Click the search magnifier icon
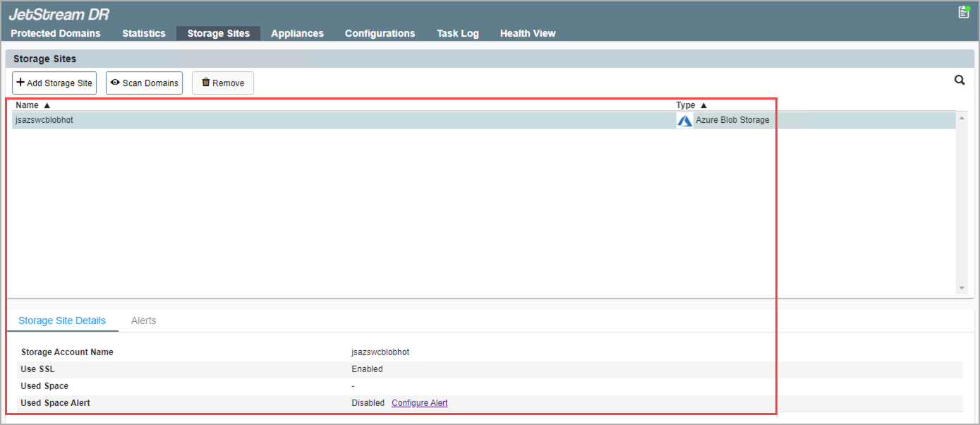This screenshot has width=980, height=425. (x=960, y=80)
